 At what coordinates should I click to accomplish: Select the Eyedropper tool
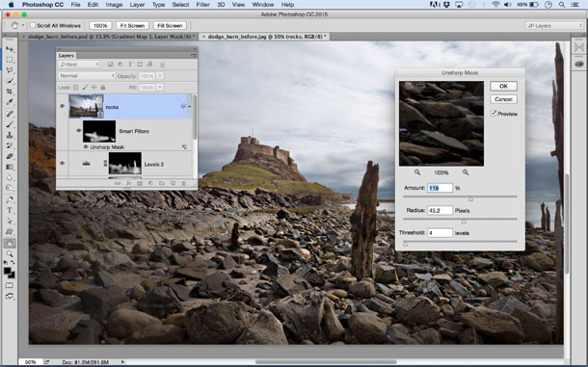click(x=10, y=102)
